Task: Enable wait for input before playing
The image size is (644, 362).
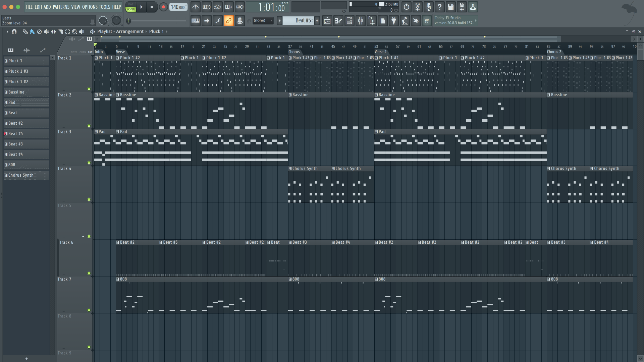Action: (x=207, y=7)
